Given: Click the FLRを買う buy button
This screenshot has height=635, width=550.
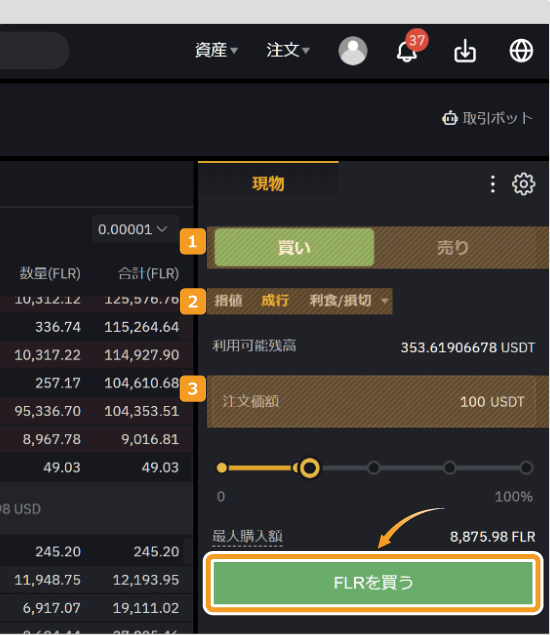Looking at the screenshot, I should tap(373, 583).
